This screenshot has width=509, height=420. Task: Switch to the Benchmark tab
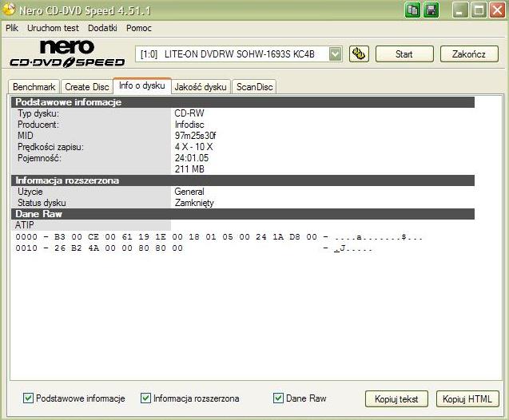[x=34, y=87]
